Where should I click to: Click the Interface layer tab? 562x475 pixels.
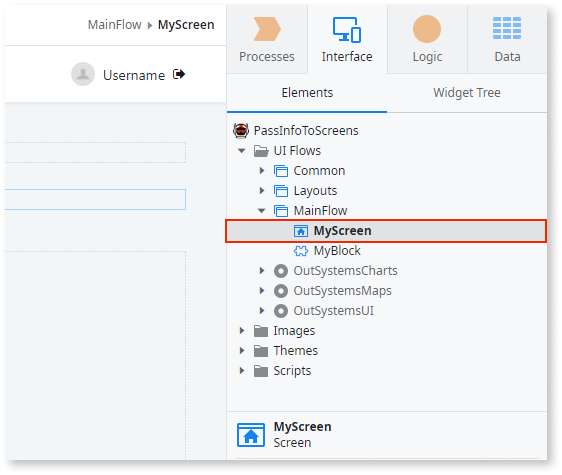pos(347,39)
